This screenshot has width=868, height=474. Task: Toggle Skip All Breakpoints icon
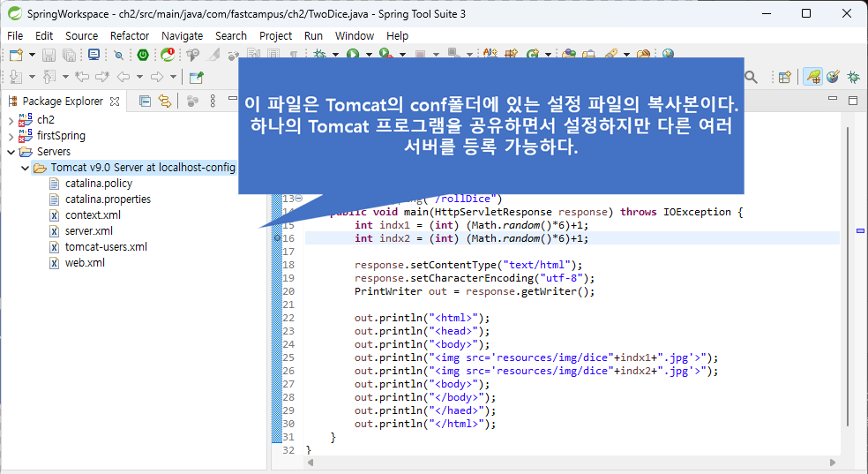[x=118, y=55]
